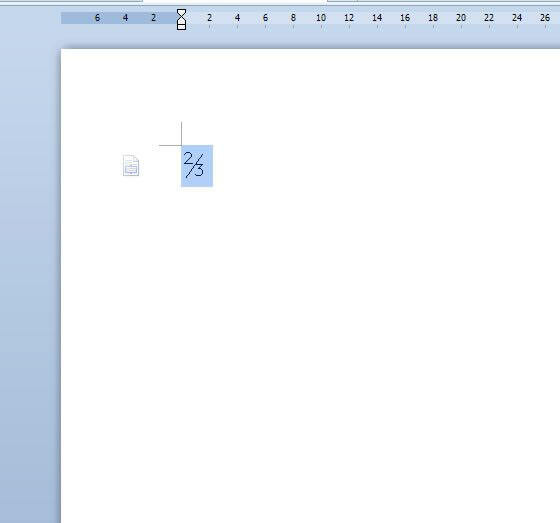560x523 pixels.
Task: Click ruler mark 8 on the horizontal ruler
Action: (x=293, y=18)
